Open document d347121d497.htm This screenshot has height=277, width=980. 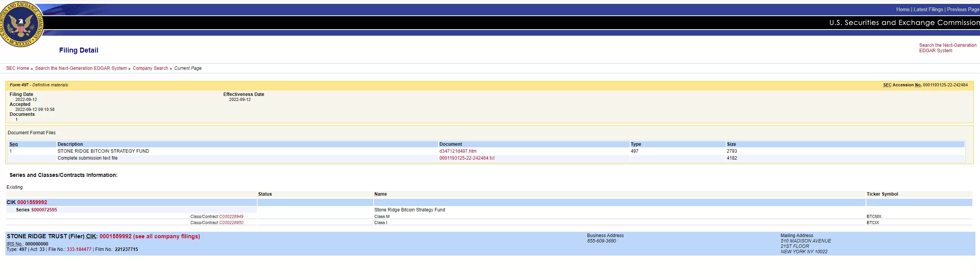[x=458, y=151]
